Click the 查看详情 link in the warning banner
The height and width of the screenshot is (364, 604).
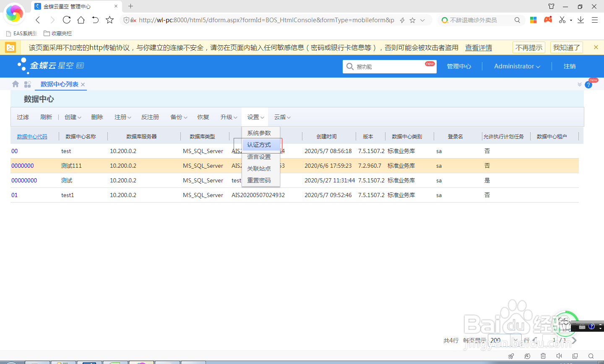(x=478, y=47)
